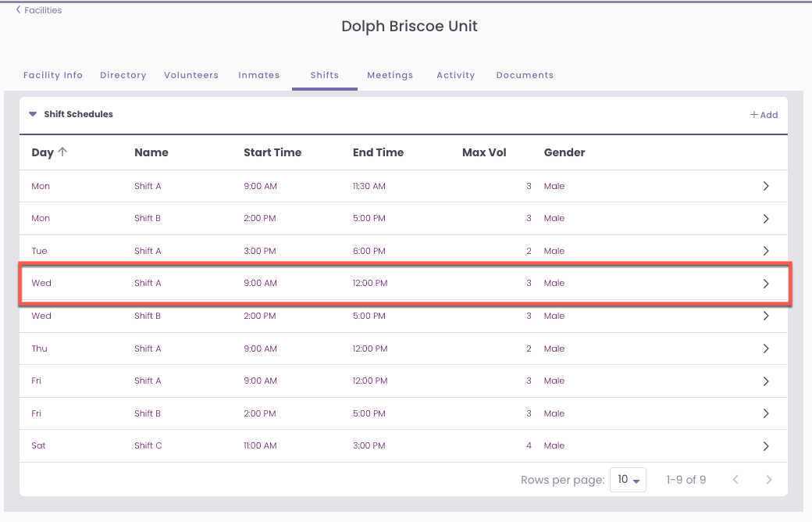Click Shift C name cell
Screen dimensions: 812x522
(x=148, y=445)
